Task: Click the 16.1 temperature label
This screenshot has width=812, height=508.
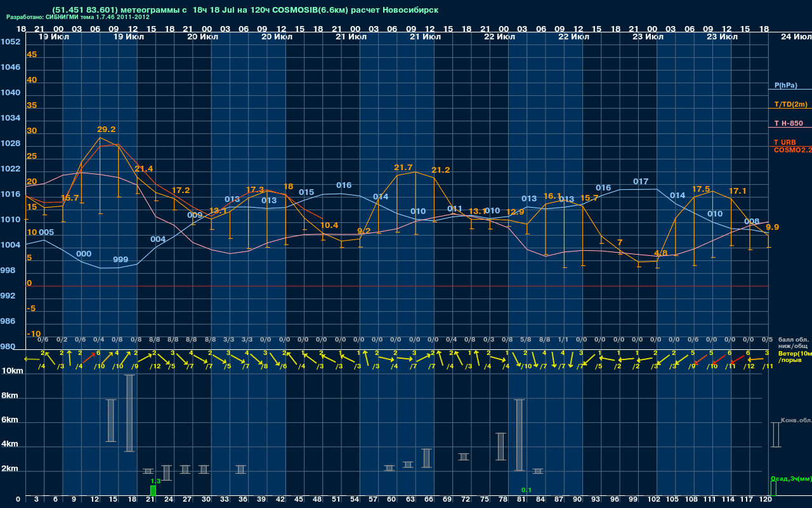Action: (553, 196)
